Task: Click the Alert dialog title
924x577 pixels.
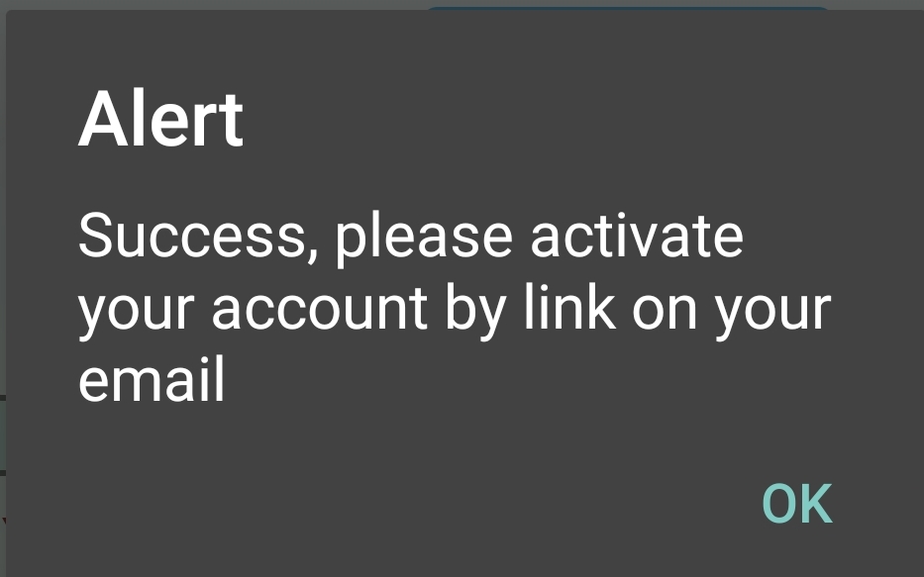Action: tap(160, 119)
